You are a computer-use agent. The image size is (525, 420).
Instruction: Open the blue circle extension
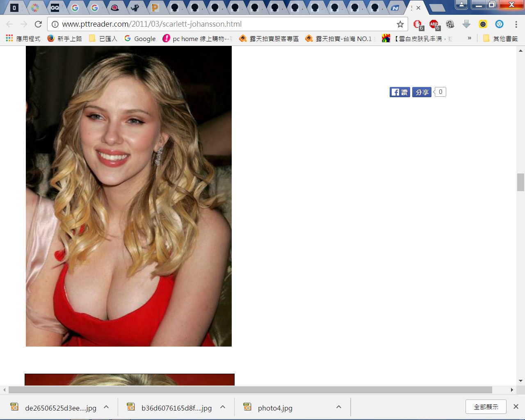click(499, 24)
